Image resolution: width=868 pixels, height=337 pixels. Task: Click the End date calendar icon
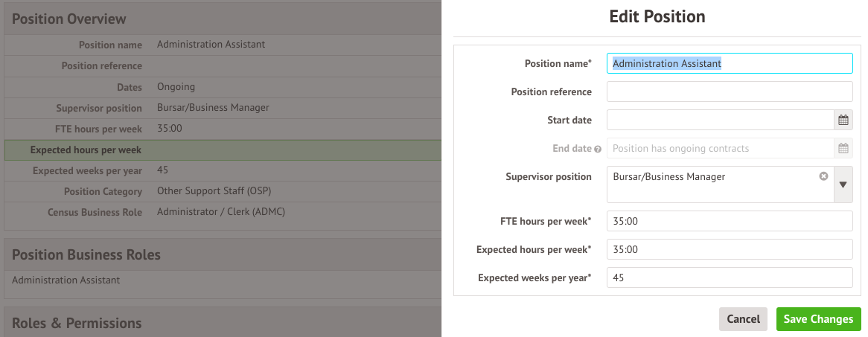843,148
